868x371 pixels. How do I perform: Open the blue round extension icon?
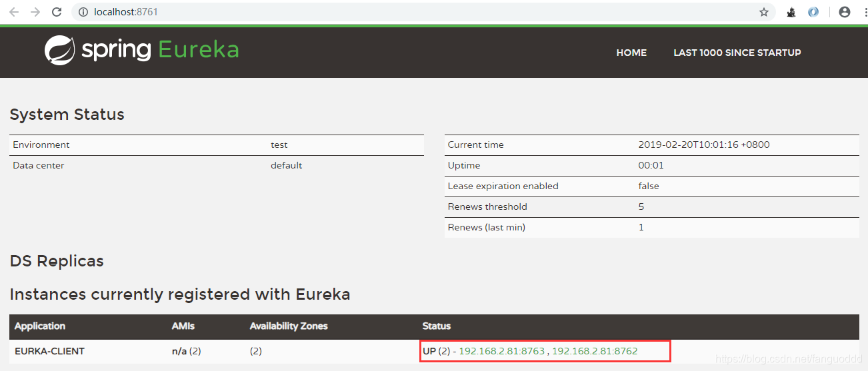813,12
